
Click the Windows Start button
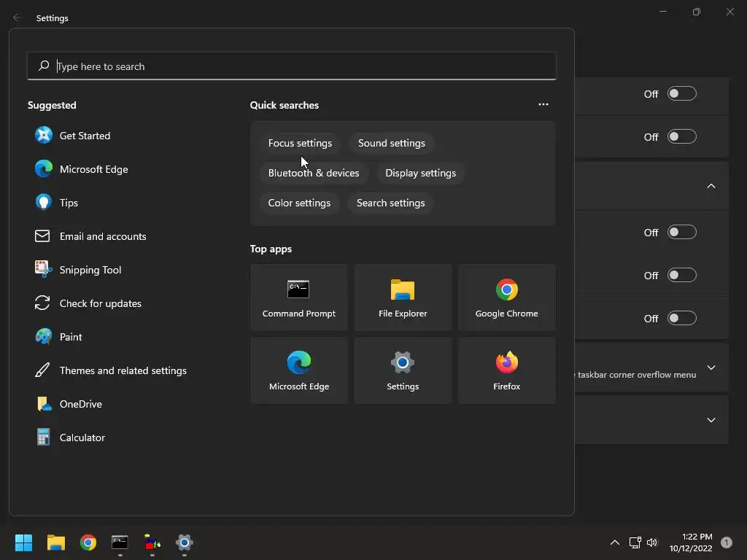[x=23, y=542]
